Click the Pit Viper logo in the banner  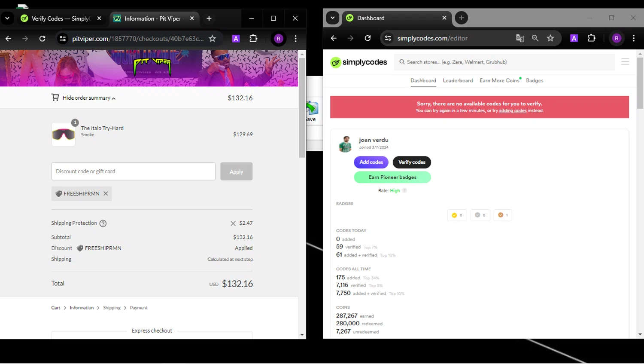click(152, 67)
